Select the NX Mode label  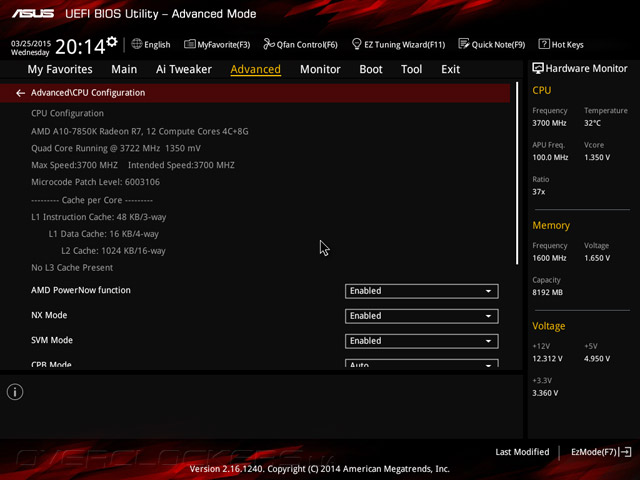(49, 315)
